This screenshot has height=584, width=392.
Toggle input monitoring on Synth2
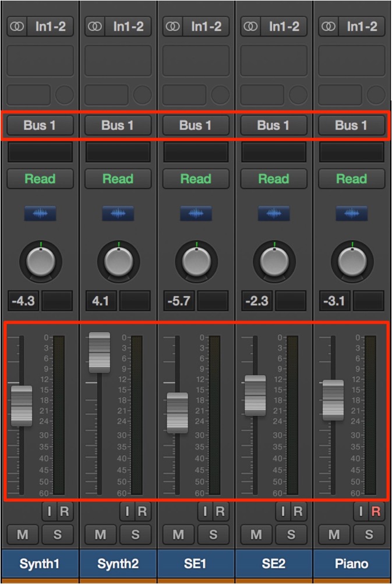coord(127,512)
